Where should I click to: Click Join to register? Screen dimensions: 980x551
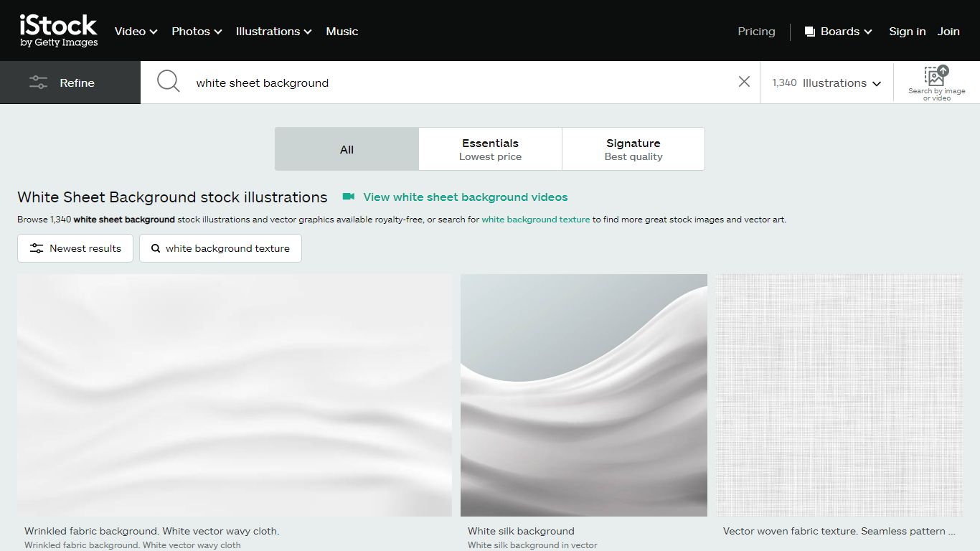(x=948, y=32)
